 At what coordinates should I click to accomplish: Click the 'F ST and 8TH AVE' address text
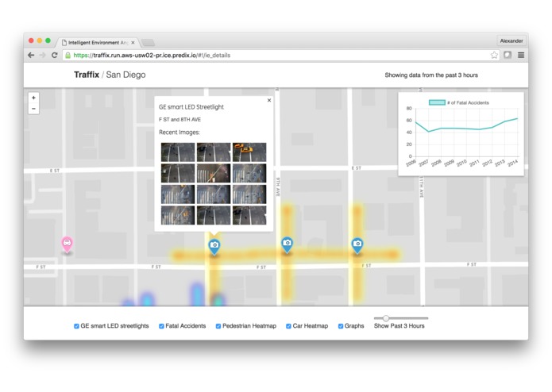coord(179,120)
